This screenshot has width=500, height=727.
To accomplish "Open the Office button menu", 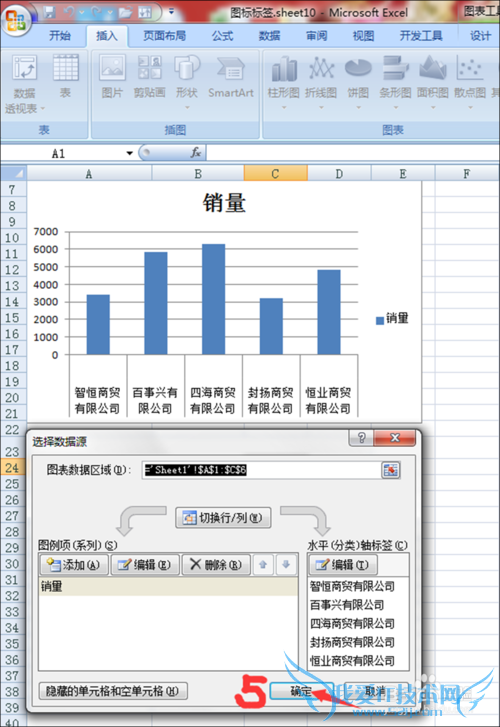I will click(16, 19).
